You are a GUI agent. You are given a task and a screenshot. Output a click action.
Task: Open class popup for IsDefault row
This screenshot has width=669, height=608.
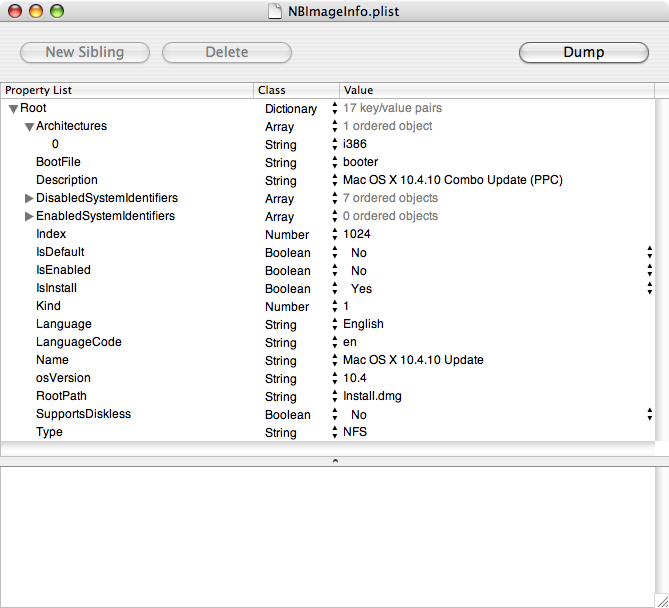pos(334,252)
